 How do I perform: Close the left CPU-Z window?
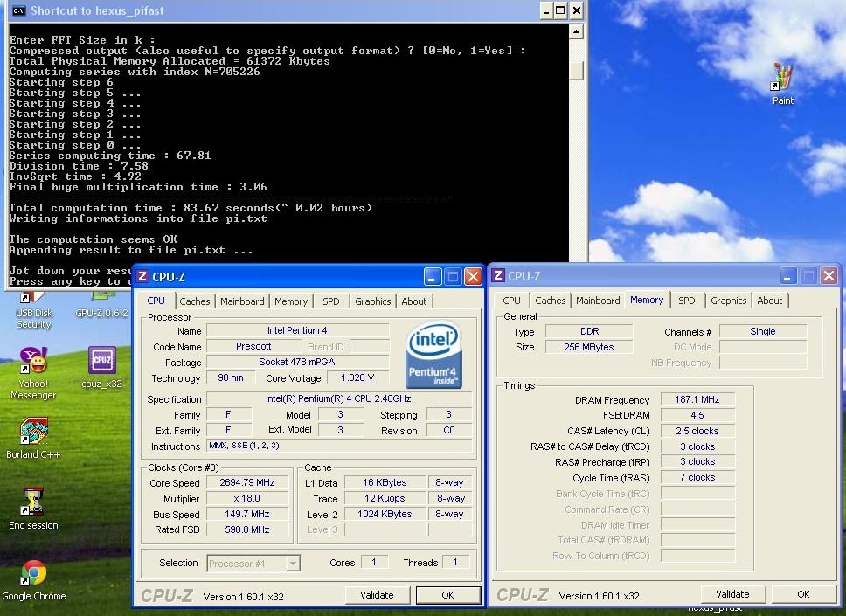click(473, 277)
